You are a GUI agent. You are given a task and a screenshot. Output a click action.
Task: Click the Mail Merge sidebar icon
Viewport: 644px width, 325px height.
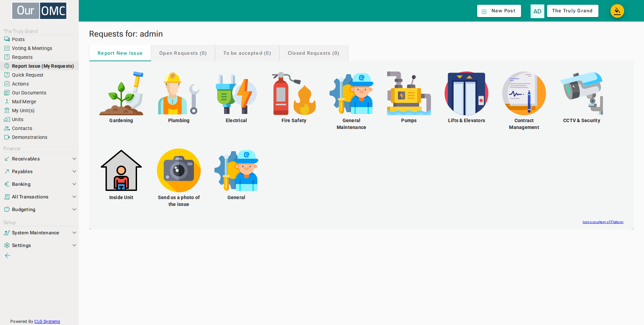[7, 102]
